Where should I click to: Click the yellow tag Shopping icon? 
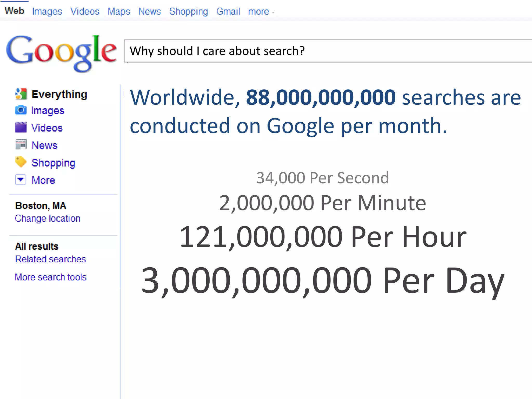click(x=21, y=162)
